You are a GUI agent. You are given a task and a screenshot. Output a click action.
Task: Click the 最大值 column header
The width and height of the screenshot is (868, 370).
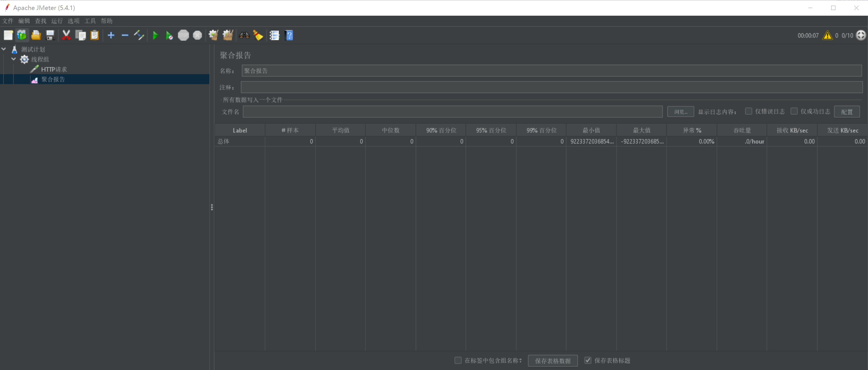[x=641, y=130]
